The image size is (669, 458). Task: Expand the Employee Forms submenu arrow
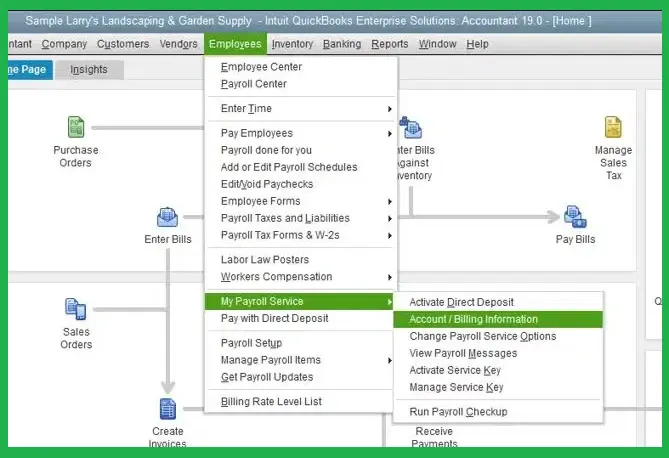pyautogui.click(x=390, y=201)
